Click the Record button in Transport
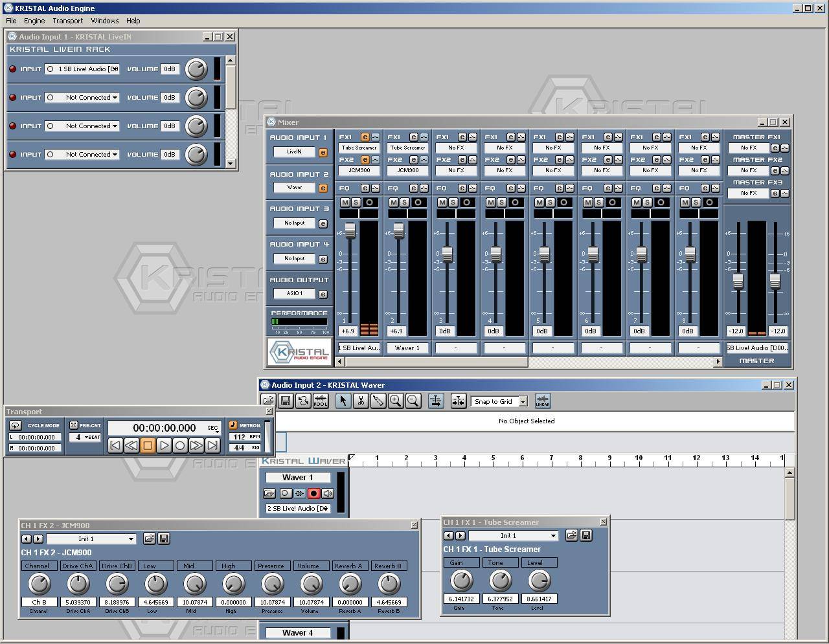This screenshot has height=644, width=829. pos(180,445)
